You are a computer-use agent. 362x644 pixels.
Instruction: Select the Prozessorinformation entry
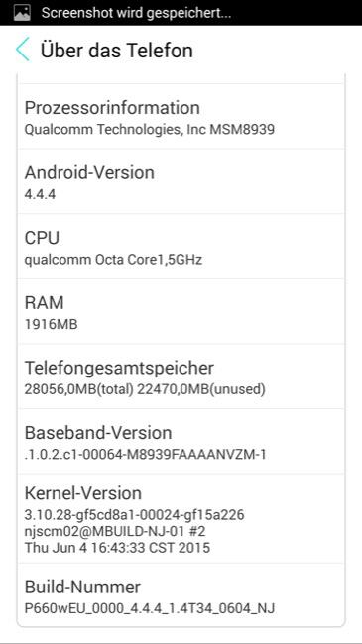click(181, 117)
